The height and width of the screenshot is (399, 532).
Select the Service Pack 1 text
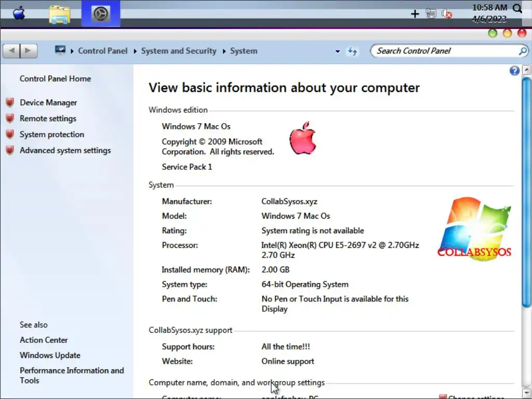pyautogui.click(x=187, y=167)
